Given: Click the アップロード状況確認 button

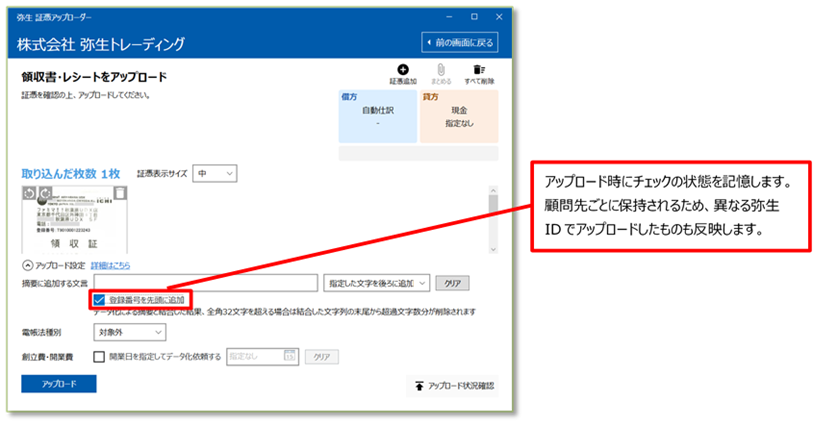Looking at the screenshot, I should pos(455,386).
